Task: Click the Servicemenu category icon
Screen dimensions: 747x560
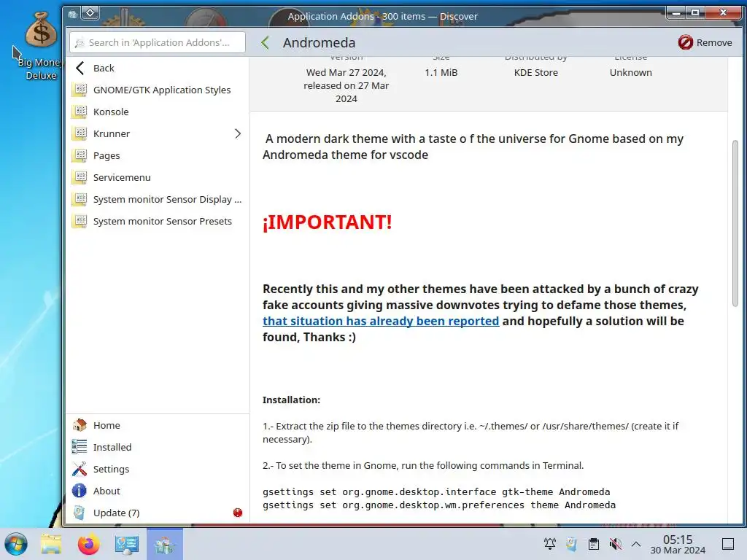Action: pos(80,177)
